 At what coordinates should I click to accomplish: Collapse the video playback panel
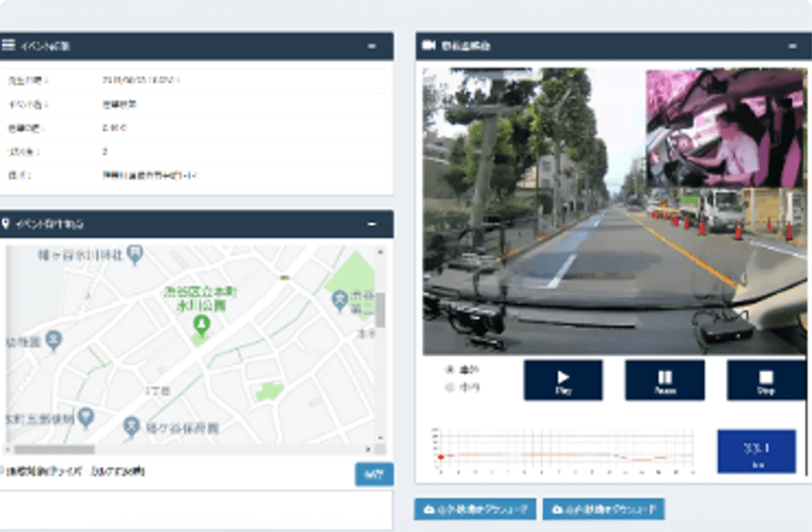792,46
